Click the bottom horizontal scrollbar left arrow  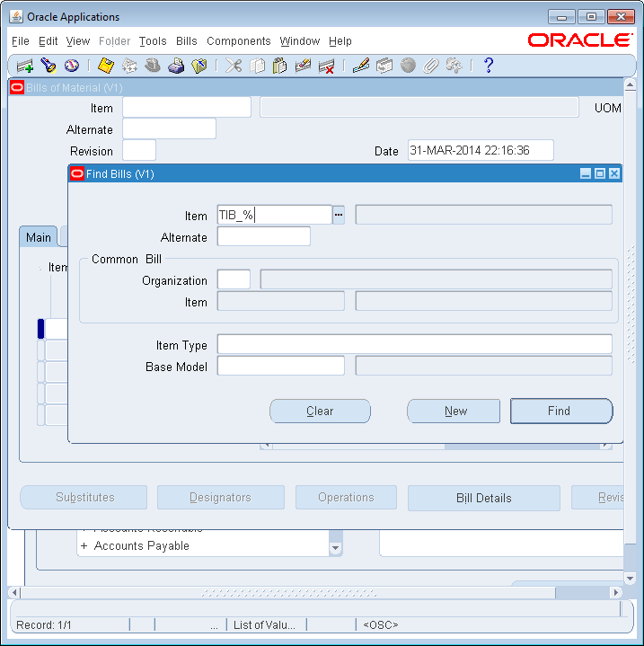click(x=14, y=592)
